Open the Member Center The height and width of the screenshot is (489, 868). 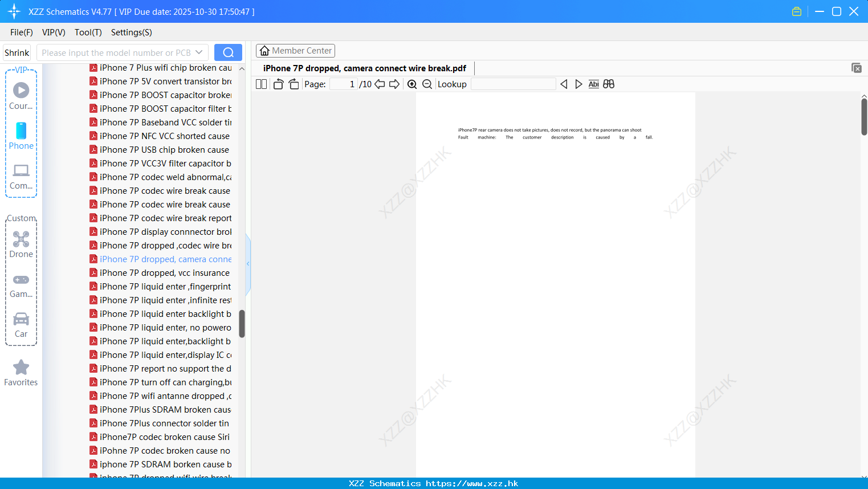295,51
